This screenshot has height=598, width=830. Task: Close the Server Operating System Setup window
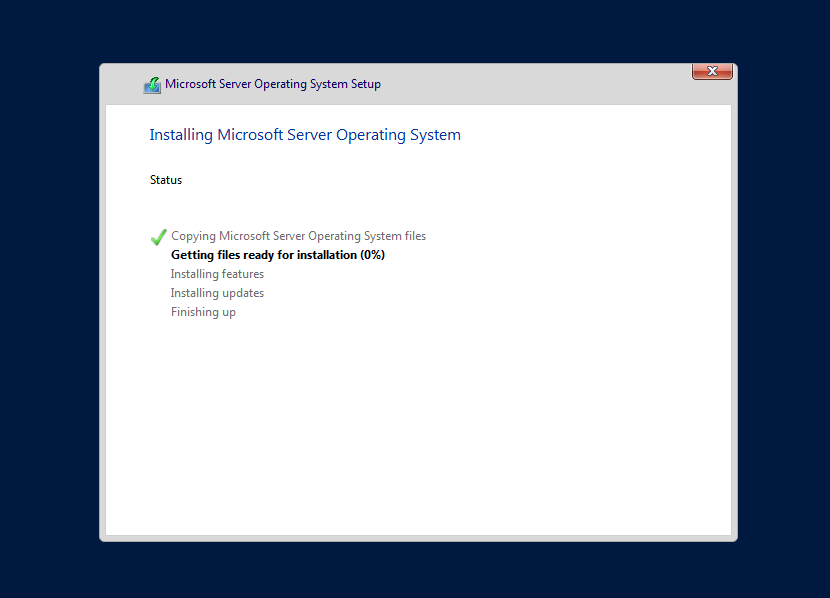712,71
